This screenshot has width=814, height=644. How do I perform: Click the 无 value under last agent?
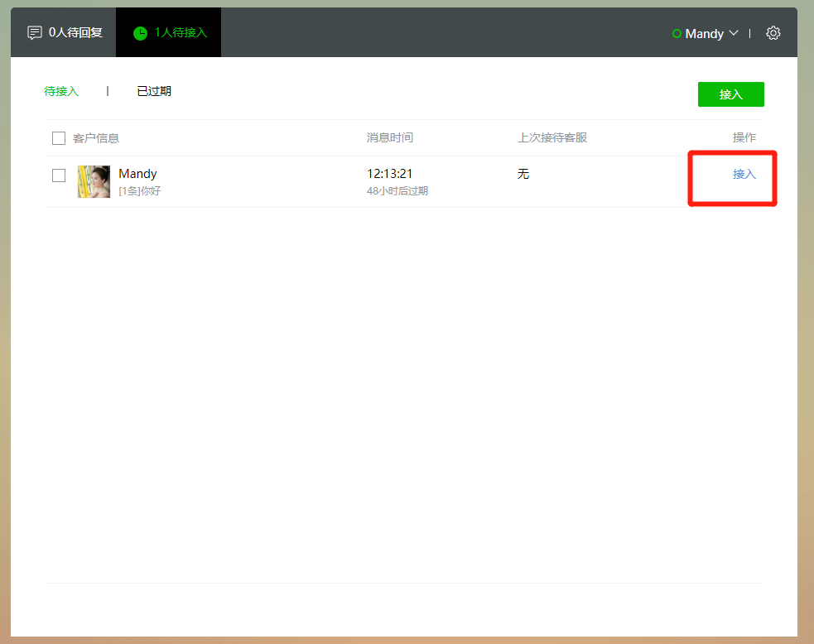pyautogui.click(x=523, y=174)
